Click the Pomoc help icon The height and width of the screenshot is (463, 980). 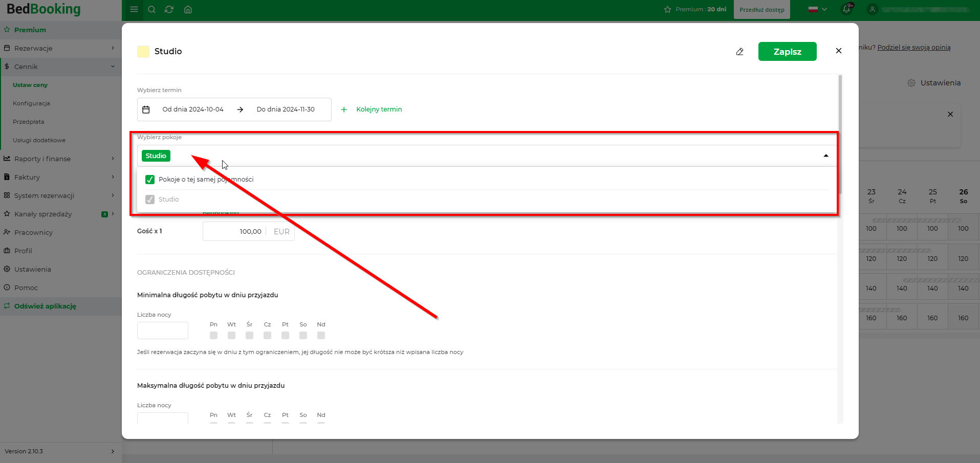click(x=7, y=288)
